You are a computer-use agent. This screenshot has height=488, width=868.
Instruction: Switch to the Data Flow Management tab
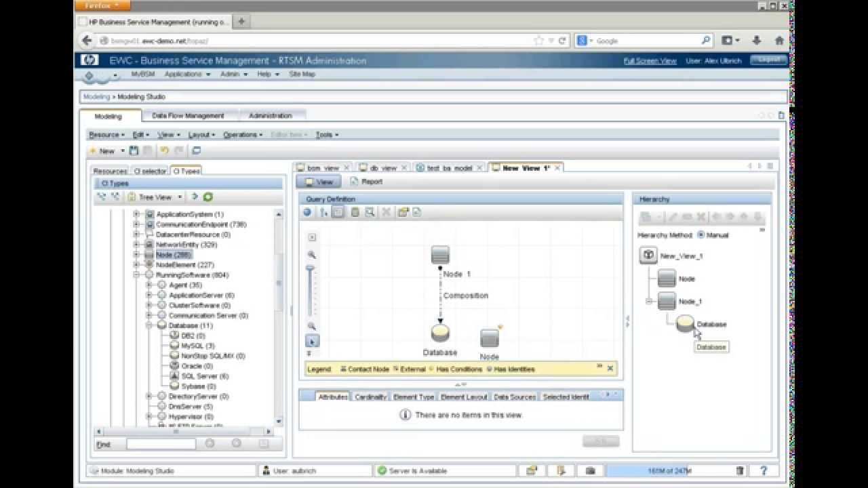[x=188, y=116]
